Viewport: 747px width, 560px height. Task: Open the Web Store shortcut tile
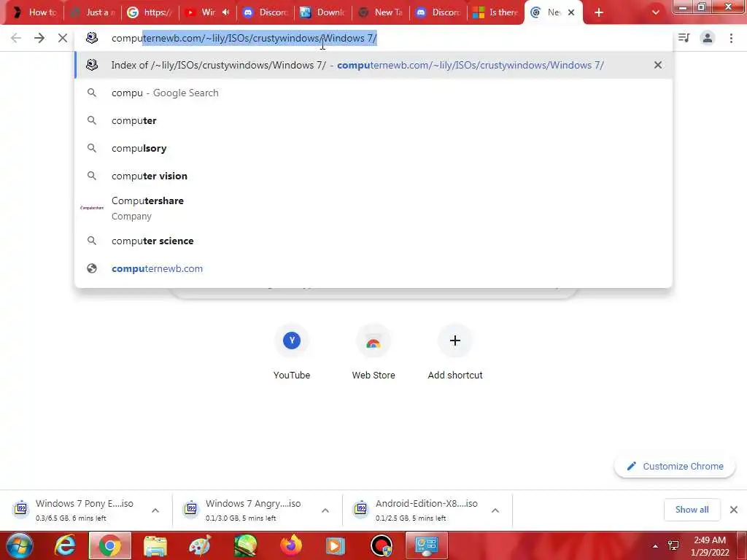pyautogui.click(x=373, y=352)
